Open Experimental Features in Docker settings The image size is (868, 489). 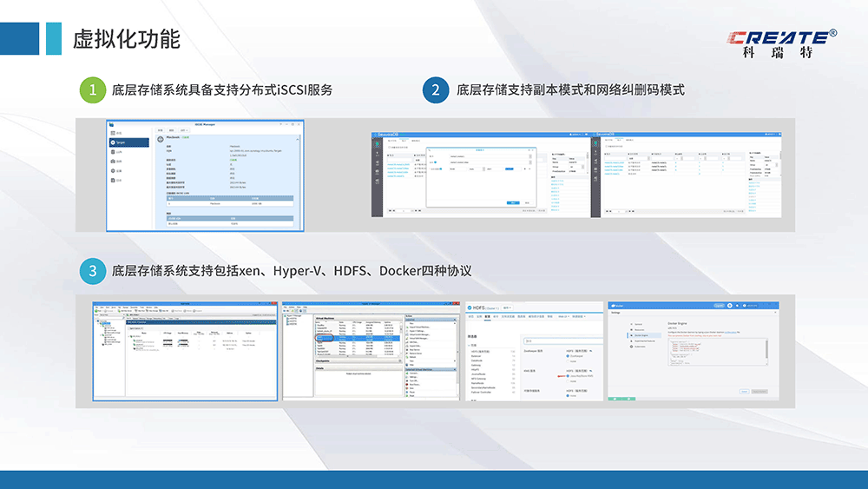click(x=643, y=341)
